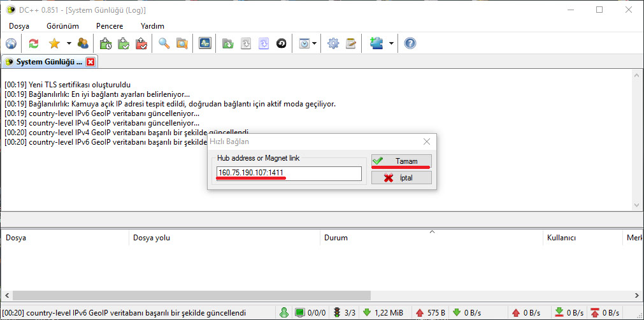This screenshot has width=644, height=320.
Task: Click log line 'Kamuya açık IP adresi tespit edildi'
Action: [169, 104]
